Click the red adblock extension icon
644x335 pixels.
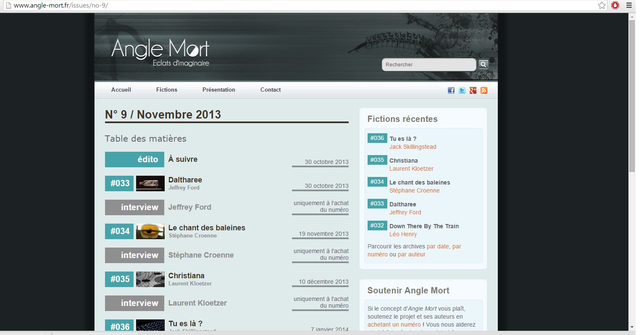pos(615,5)
